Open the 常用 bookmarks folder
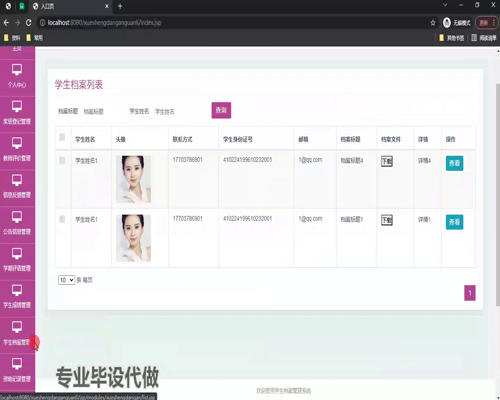Screen dimensions: 500x400 pos(34,38)
